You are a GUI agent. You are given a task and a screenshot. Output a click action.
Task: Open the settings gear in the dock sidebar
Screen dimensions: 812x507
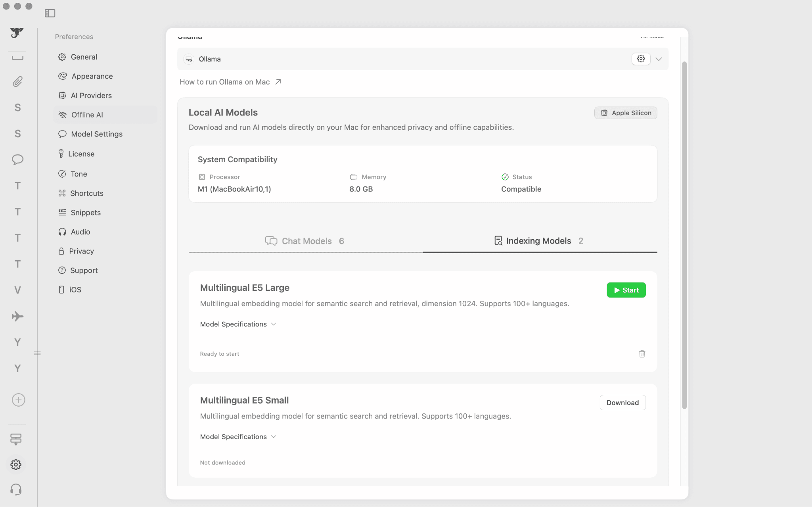coord(16,464)
